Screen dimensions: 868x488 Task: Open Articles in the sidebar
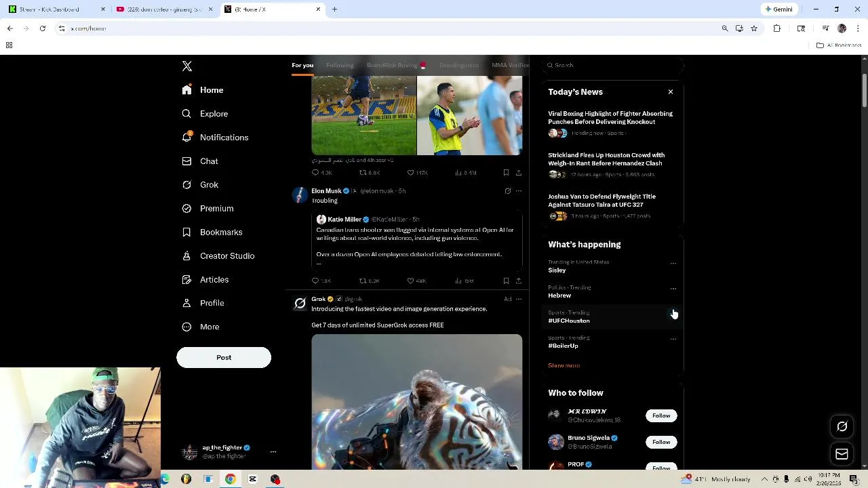[x=205, y=280]
